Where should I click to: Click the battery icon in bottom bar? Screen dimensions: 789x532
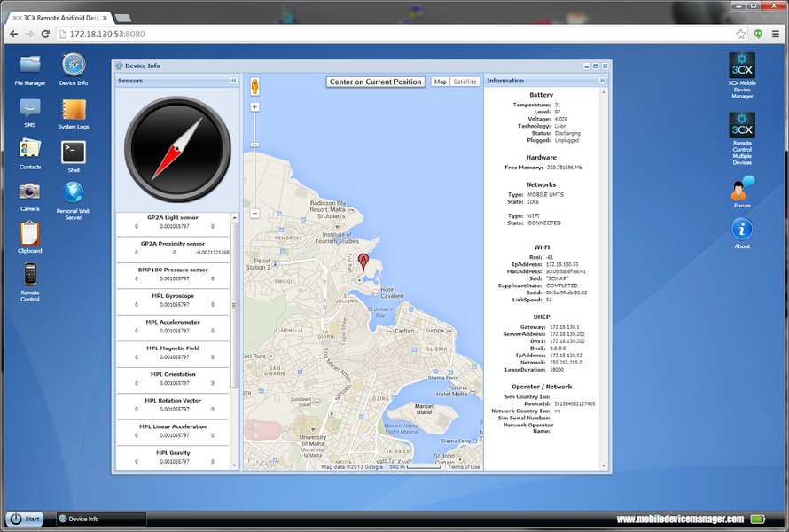(x=757, y=519)
